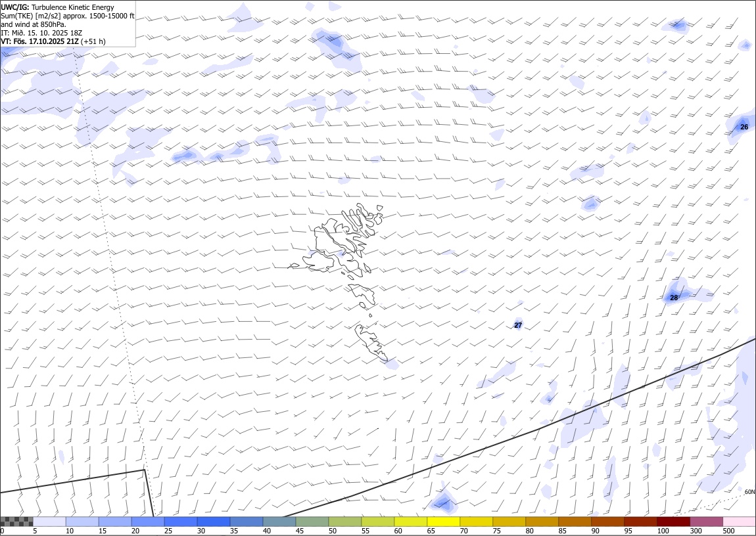This screenshot has width=756, height=536.
Task: Pick the 75–80 orange legend swatch
Action: pyautogui.click(x=509, y=522)
